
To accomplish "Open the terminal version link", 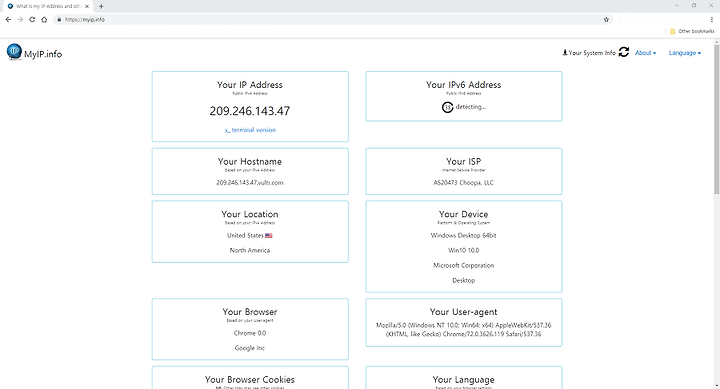I will tap(250, 130).
